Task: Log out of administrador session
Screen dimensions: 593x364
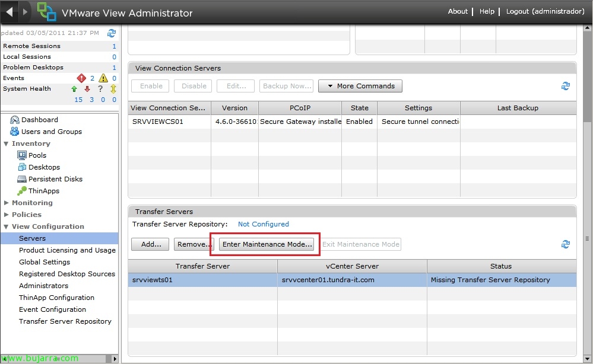Action: [x=546, y=11]
